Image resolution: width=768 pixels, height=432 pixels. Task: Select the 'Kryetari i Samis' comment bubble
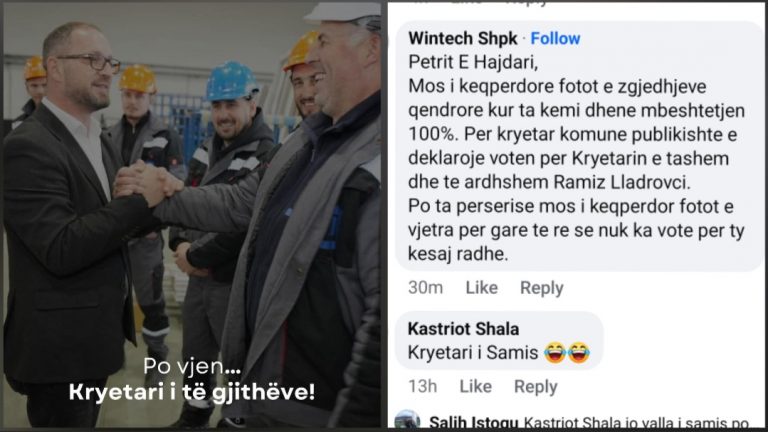click(499, 341)
